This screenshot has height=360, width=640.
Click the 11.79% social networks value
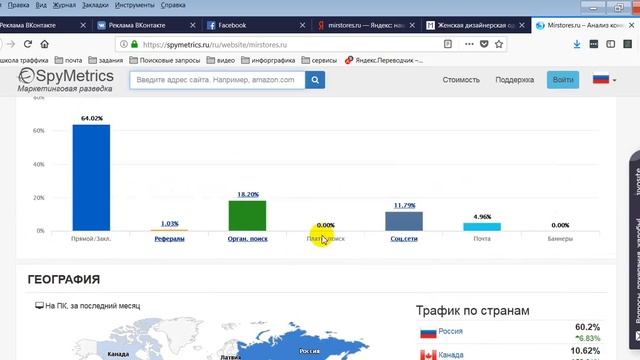tap(404, 205)
